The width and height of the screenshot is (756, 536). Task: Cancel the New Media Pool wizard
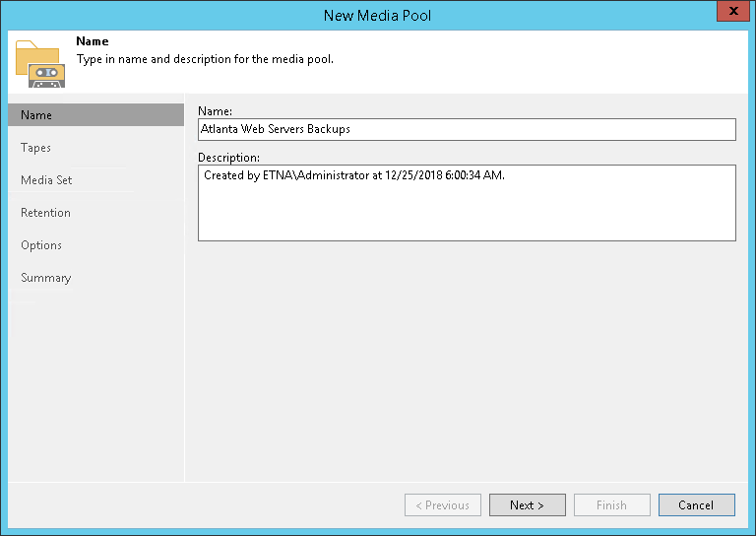click(696, 505)
